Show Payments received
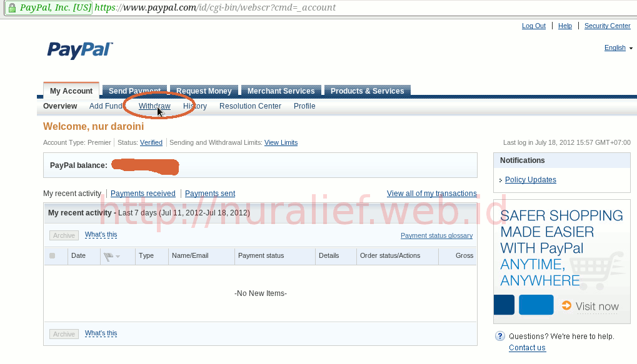The width and height of the screenshot is (637, 364). pos(143,194)
